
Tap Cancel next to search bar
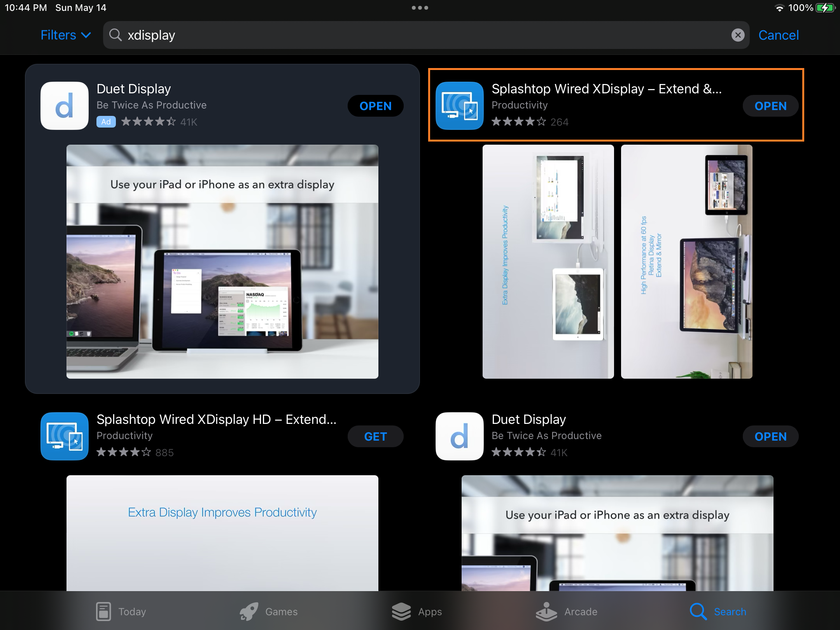pyautogui.click(x=779, y=35)
